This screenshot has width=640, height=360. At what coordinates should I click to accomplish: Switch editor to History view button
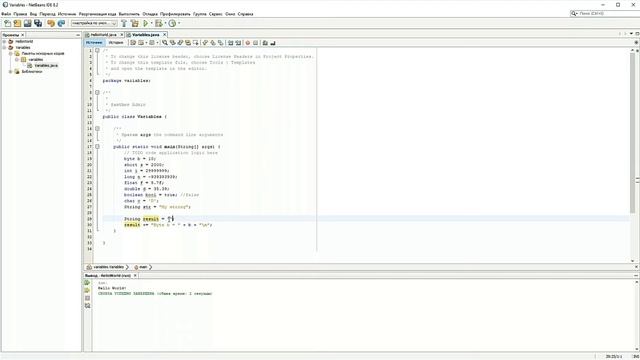[116, 42]
